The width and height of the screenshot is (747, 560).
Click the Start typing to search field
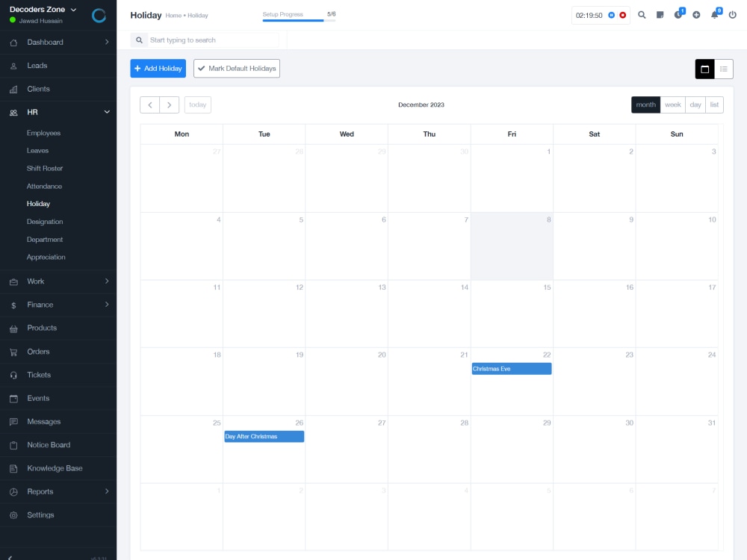[214, 40]
